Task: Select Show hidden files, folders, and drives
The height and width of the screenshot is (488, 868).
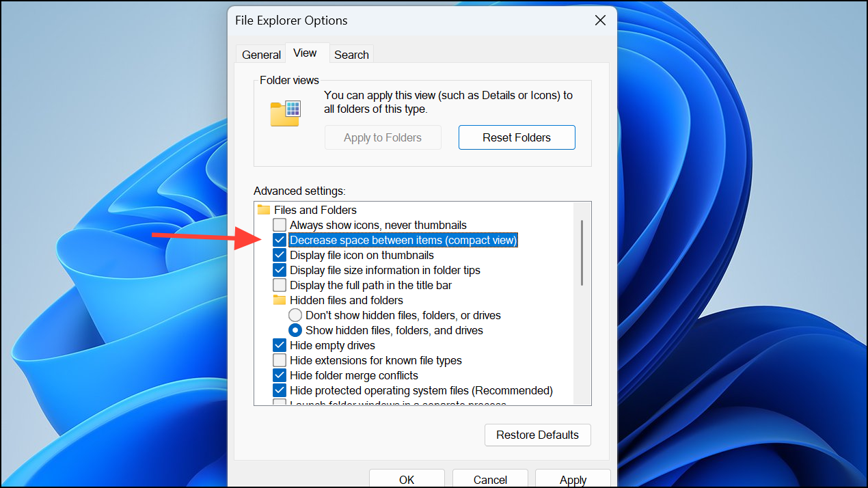Action: [x=295, y=330]
